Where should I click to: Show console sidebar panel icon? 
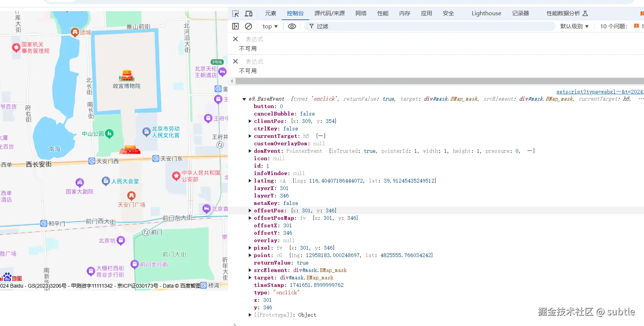coord(236,26)
